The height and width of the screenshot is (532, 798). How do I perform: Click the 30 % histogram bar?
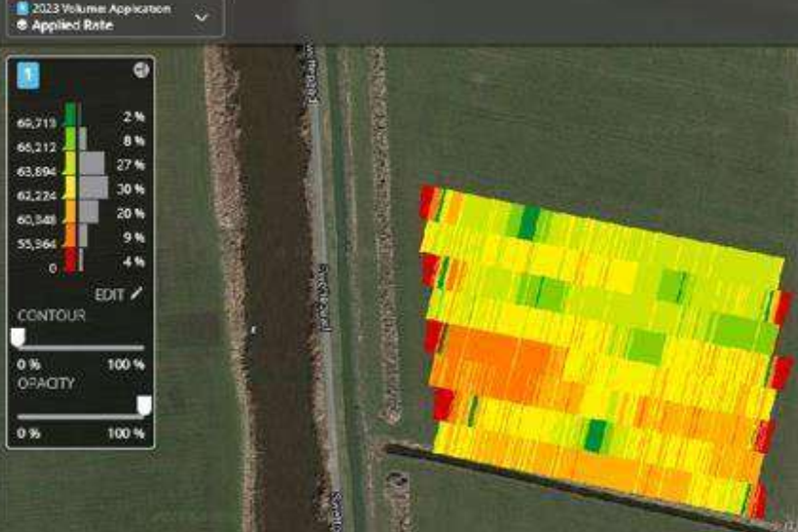[x=93, y=188]
